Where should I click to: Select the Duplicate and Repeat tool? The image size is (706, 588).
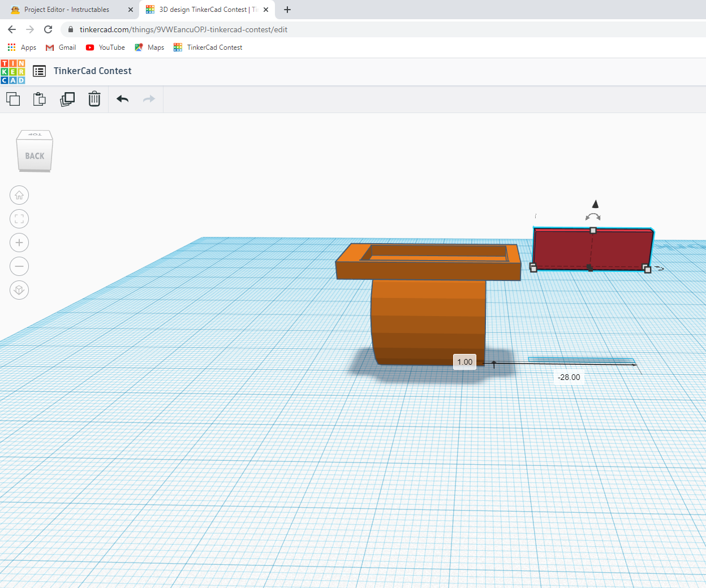click(x=67, y=99)
